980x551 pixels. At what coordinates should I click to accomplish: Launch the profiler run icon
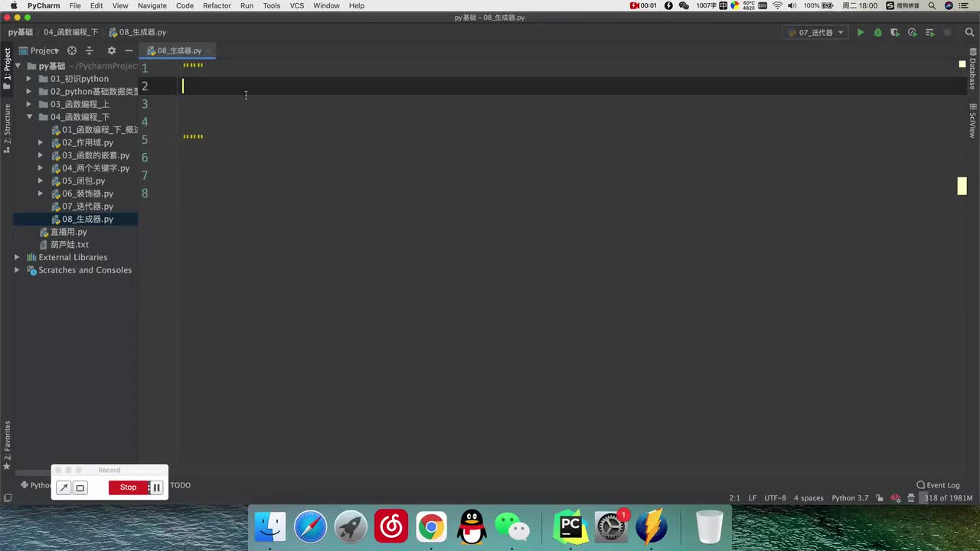click(x=912, y=32)
